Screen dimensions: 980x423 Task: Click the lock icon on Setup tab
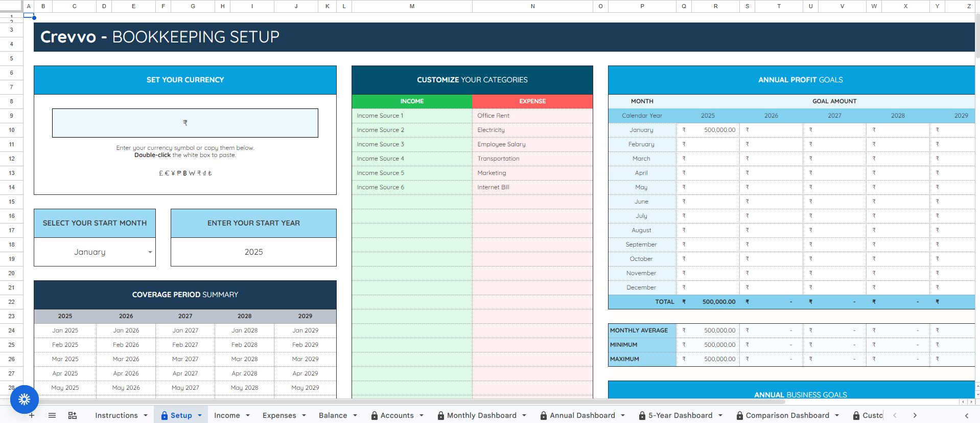coord(165,416)
